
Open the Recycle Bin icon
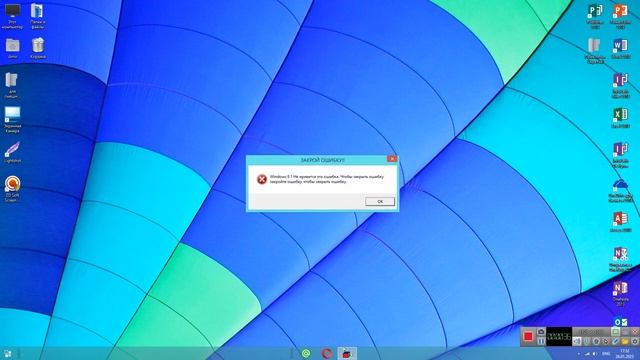pyautogui.click(x=38, y=48)
